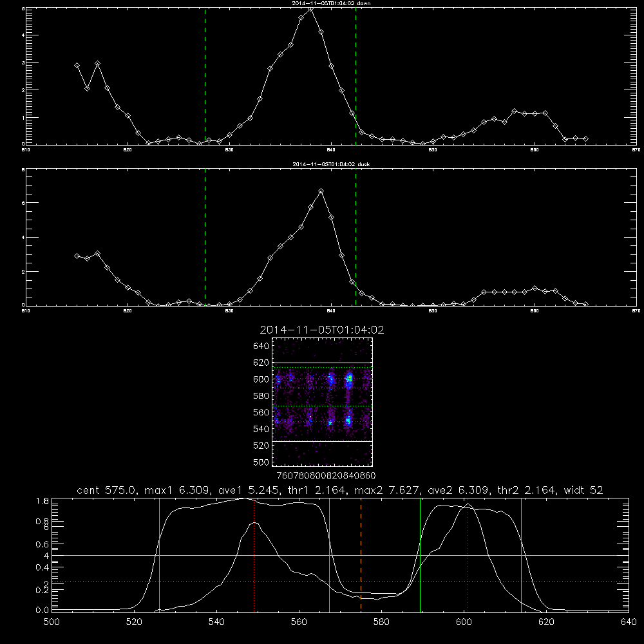Click the orange dashed center line at 575
Image resolution: width=644 pixels, height=644 pixels.
point(361,554)
